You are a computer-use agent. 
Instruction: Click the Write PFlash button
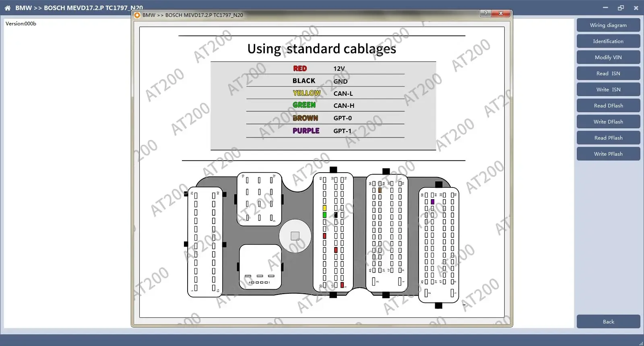[x=608, y=154]
